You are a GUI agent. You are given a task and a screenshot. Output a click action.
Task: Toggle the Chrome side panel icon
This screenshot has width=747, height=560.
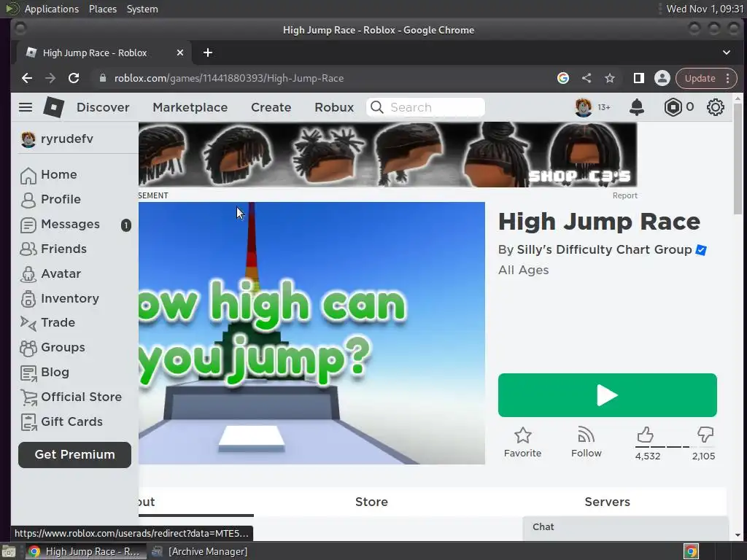click(639, 78)
